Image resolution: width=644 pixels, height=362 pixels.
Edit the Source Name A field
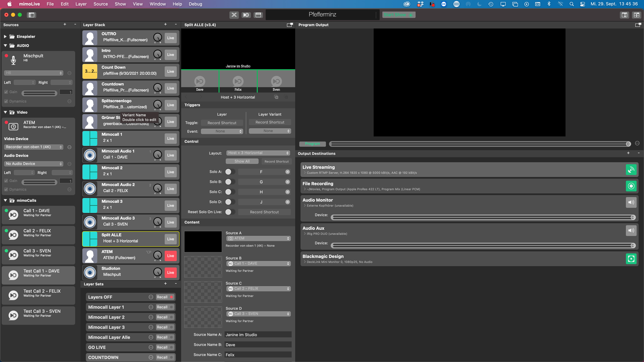[x=258, y=335]
